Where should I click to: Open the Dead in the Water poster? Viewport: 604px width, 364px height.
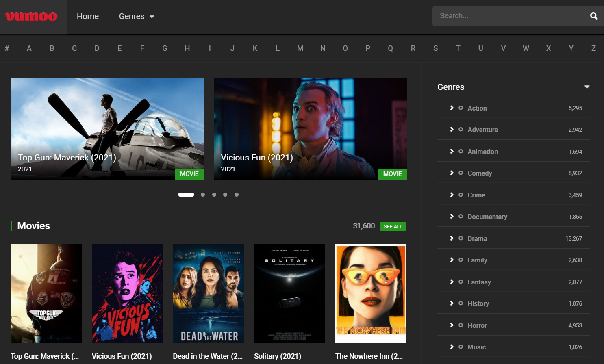click(x=209, y=294)
